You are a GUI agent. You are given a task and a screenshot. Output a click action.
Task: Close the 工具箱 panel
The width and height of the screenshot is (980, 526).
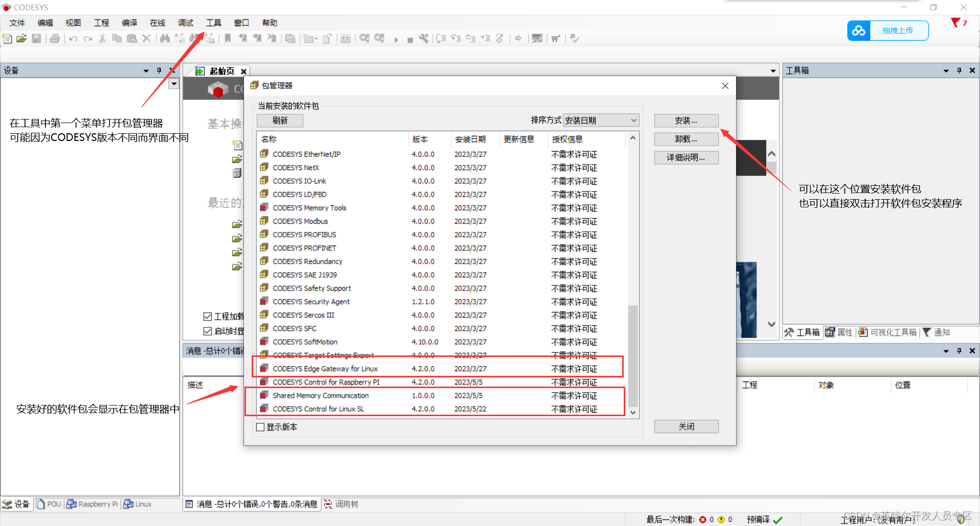(972, 70)
